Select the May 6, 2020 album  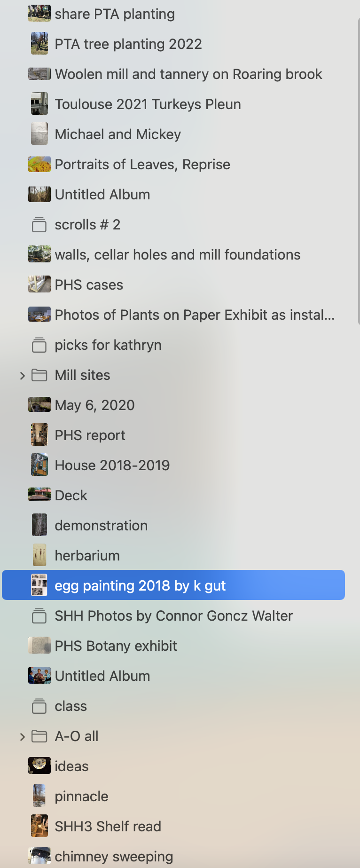click(94, 405)
